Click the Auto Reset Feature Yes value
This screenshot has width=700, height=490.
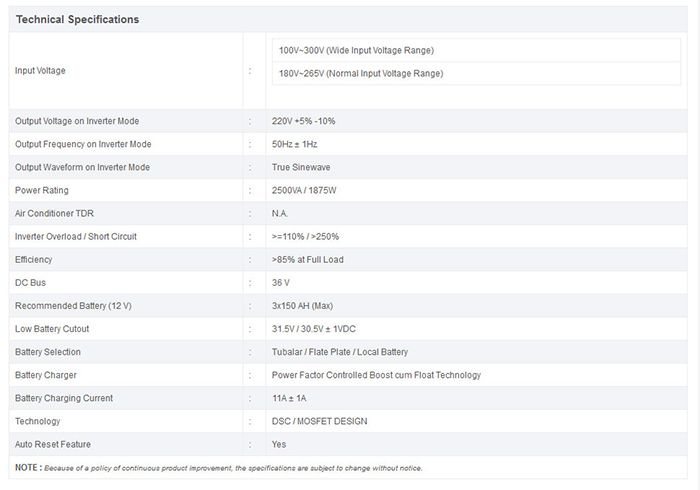[279, 444]
